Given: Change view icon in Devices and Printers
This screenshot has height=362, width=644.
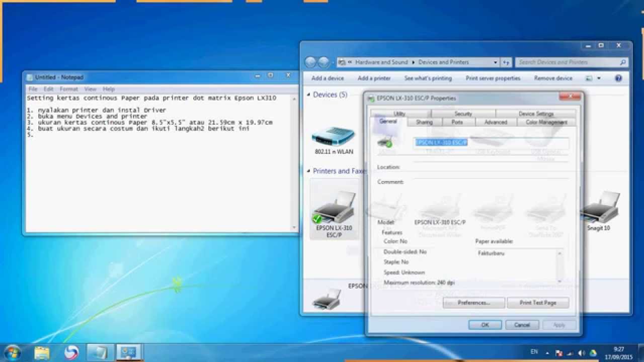Looking at the screenshot, I should pyautogui.click(x=589, y=78).
